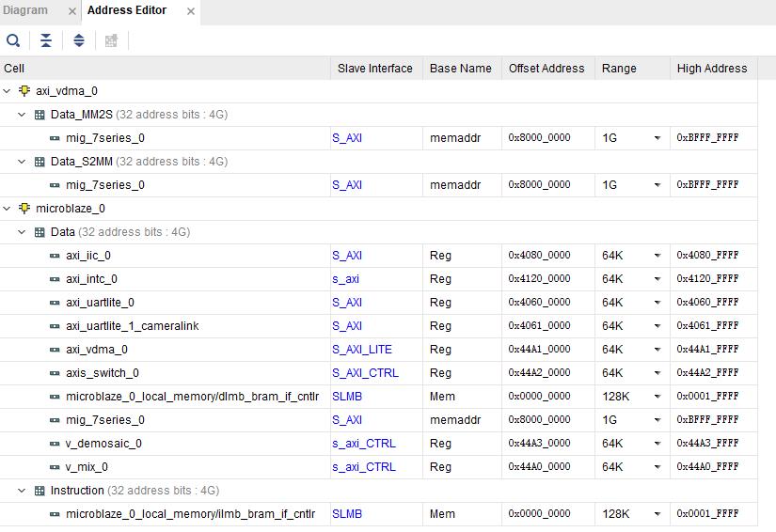Click the Data_MM2S address space icon
The width and height of the screenshot is (776, 532).
pos(40,115)
